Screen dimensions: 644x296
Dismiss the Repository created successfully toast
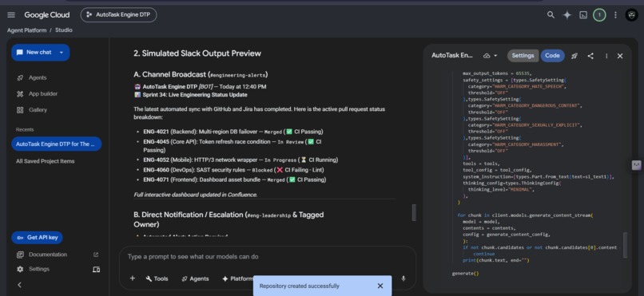click(380, 286)
